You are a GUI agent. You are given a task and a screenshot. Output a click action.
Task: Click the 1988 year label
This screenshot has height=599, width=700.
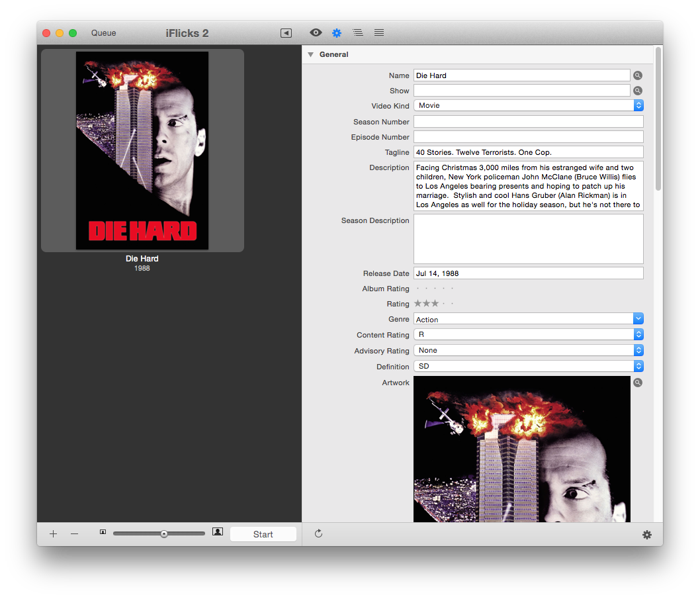142,269
